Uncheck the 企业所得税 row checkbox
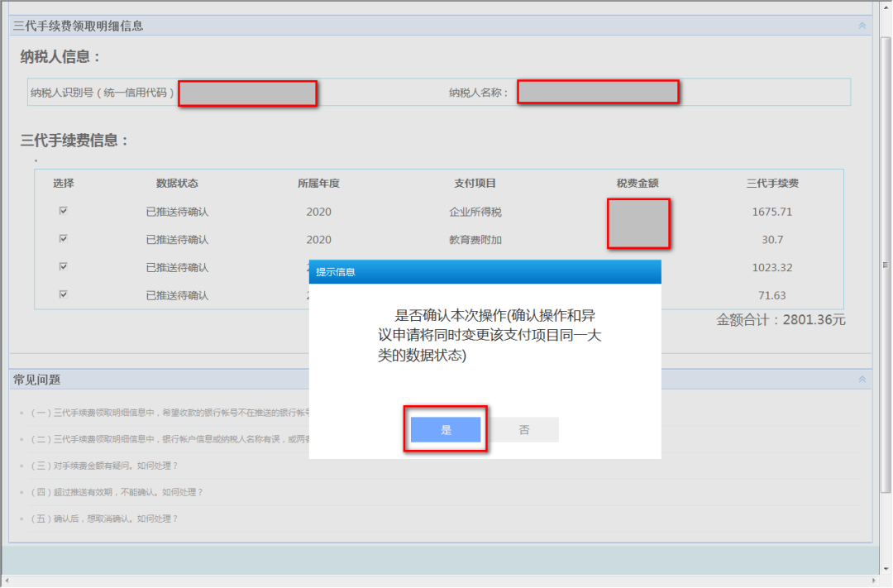This screenshot has height=588, width=893. 64,211
